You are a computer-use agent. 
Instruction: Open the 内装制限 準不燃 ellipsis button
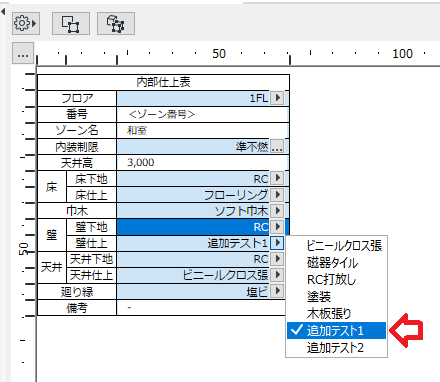pos(277,146)
